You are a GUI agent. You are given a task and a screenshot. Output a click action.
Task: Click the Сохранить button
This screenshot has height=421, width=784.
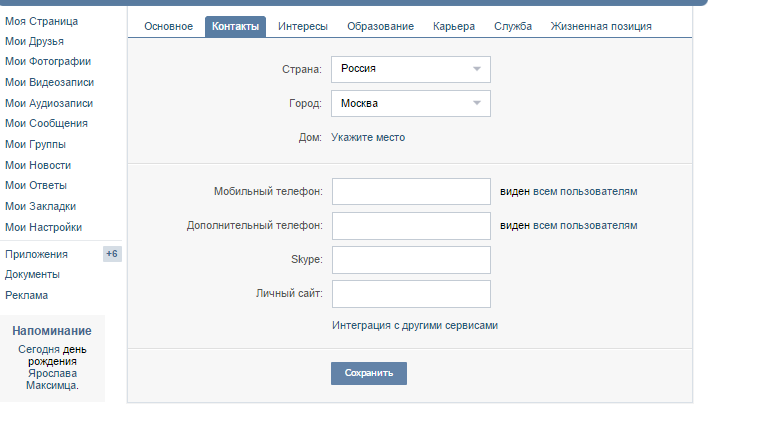coord(369,374)
